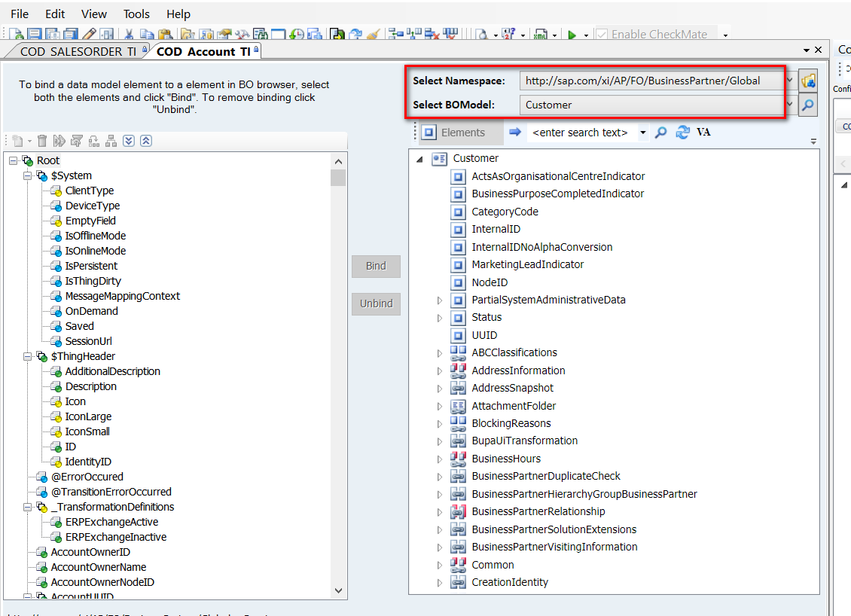This screenshot has height=616, width=851.
Task: Select the CategoryCode element
Action: coord(505,212)
